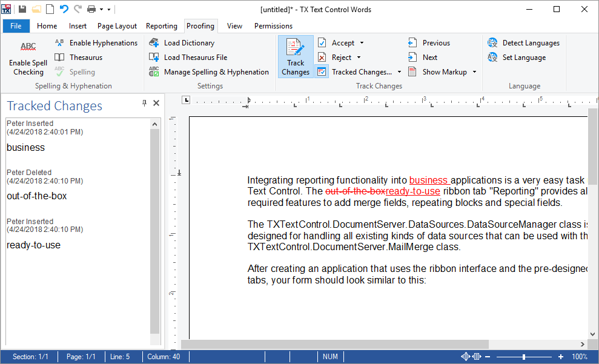Click the Detect Languages icon

tap(492, 43)
